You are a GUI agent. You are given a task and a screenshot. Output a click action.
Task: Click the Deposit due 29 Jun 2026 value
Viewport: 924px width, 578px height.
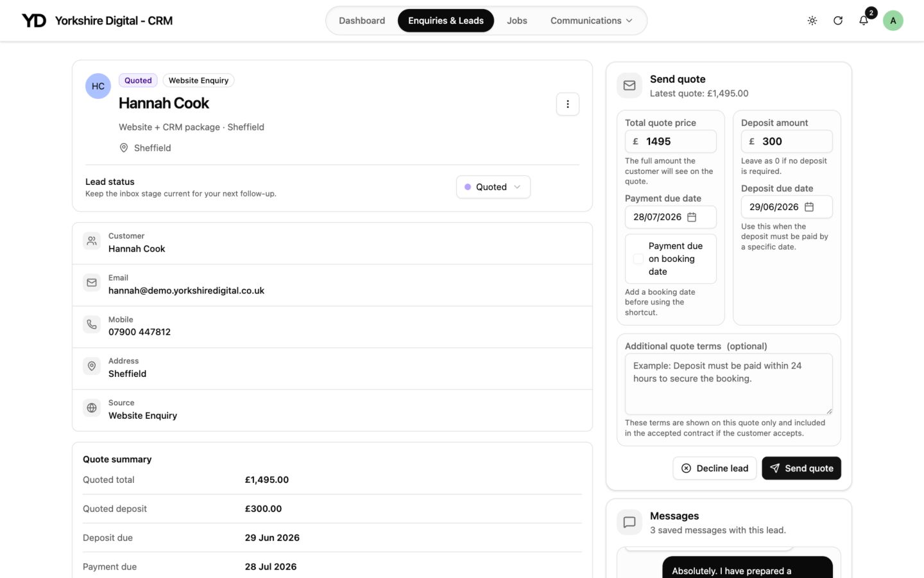(x=272, y=538)
